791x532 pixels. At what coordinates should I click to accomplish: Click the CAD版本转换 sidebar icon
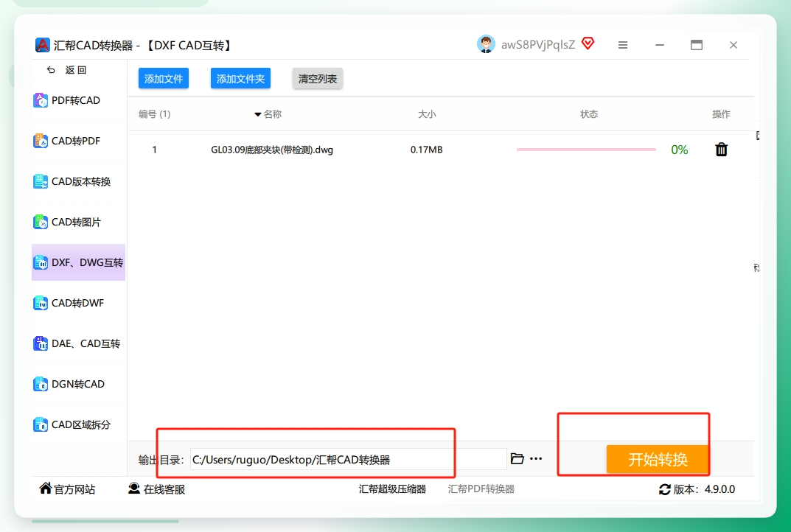pos(41,181)
